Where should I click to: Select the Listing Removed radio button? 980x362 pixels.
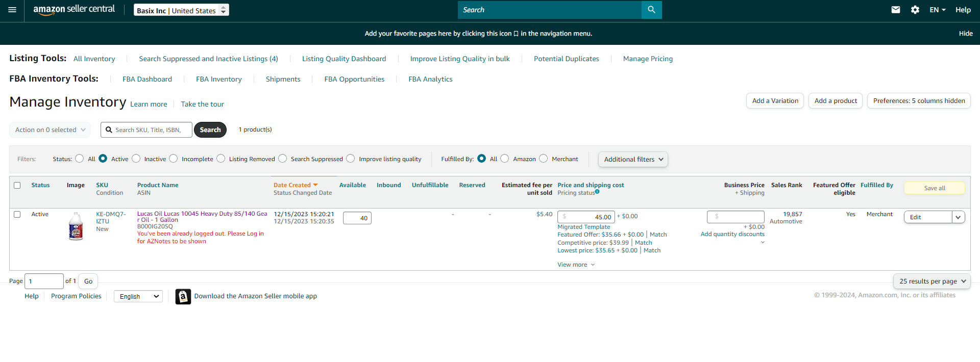(220, 159)
